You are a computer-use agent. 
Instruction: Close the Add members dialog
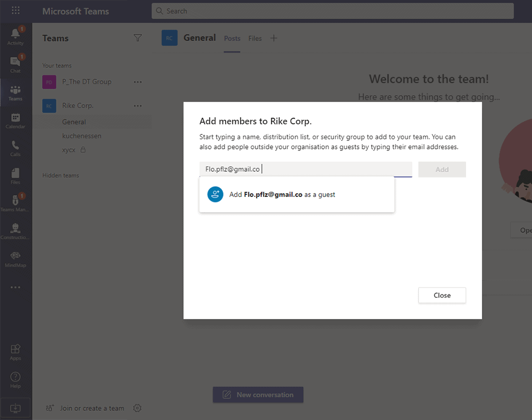(x=442, y=295)
